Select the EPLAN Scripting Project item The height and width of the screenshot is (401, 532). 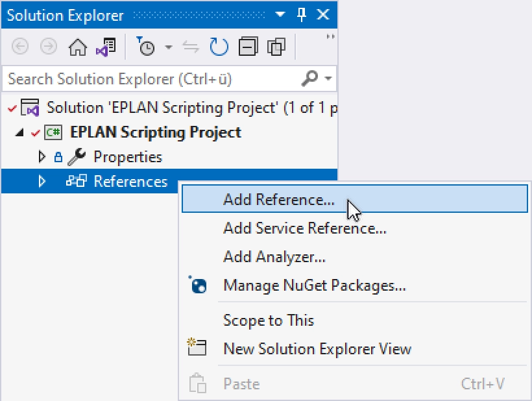(x=156, y=132)
